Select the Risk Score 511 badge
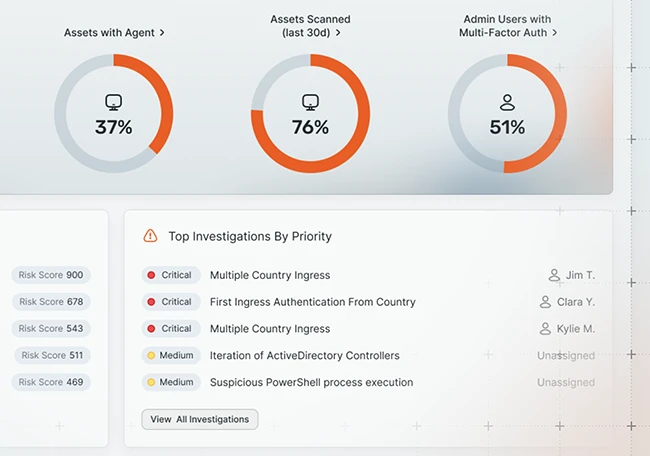The width and height of the screenshot is (650, 456). [x=52, y=355]
